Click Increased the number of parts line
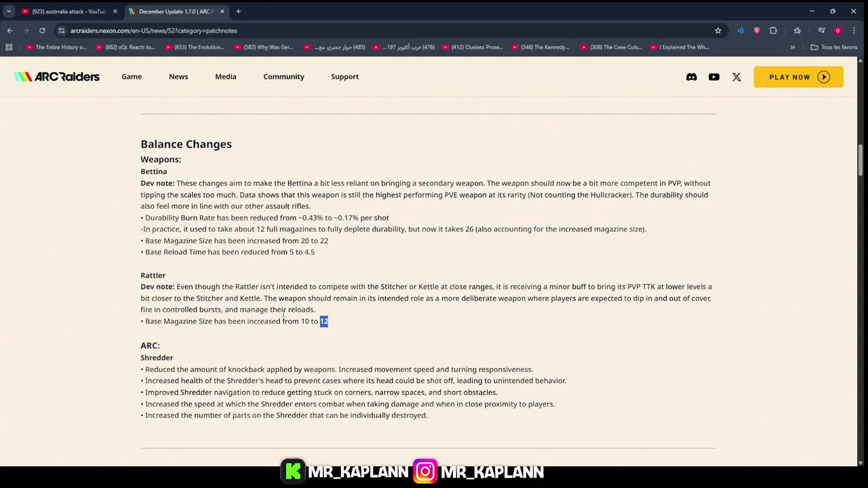 coord(283,415)
